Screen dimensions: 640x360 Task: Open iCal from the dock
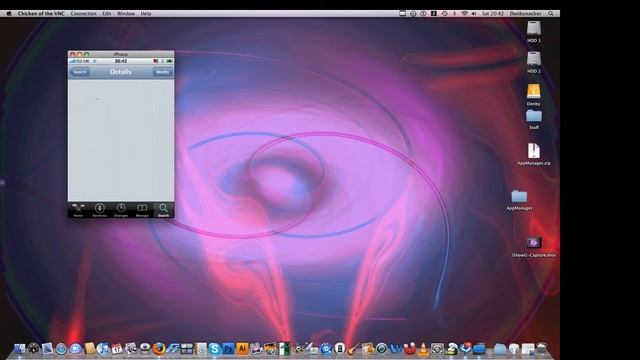click(x=117, y=349)
